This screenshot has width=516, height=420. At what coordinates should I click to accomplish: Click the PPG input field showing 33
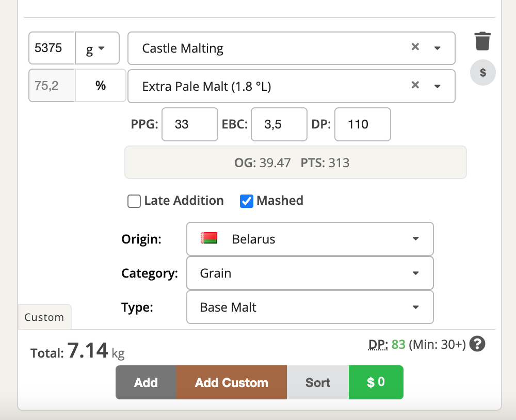click(x=189, y=124)
